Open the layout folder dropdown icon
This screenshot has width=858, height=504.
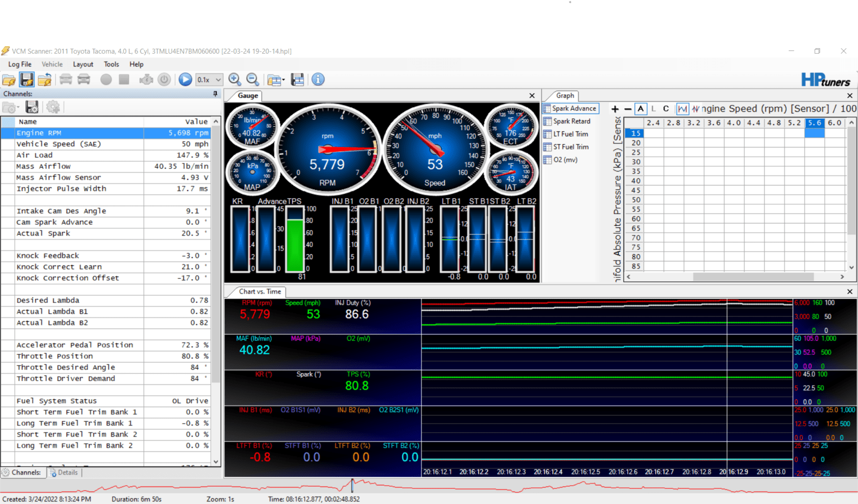coord(276,80)
